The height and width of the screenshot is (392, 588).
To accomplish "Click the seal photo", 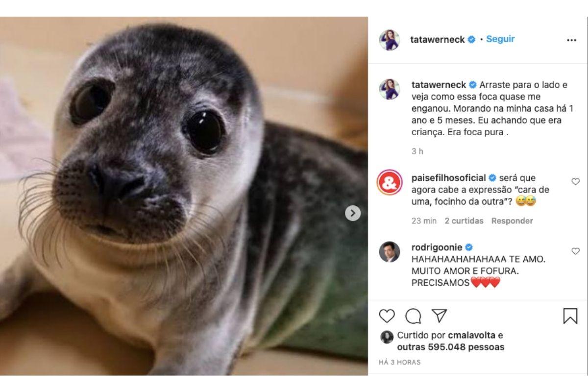I will click(184, 196).
